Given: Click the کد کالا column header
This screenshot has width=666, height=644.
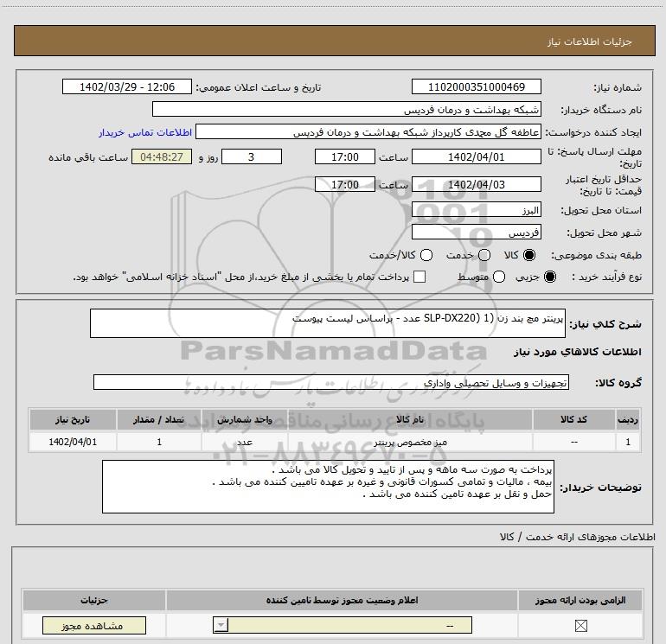Looking at the screenshot, I should coord(573,419).
